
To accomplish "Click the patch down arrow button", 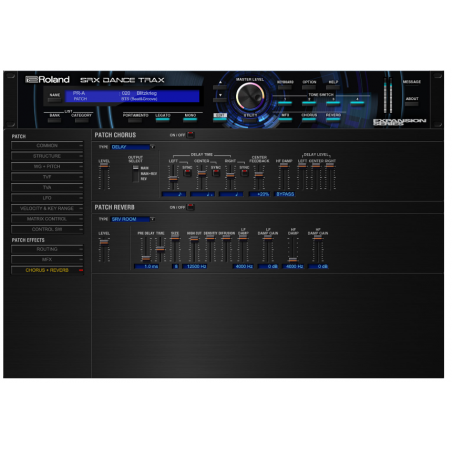I will (220, 100).
